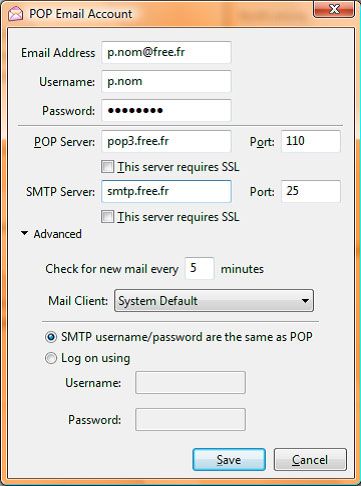Click the Cancel button
Viewport: 361px width, 486px height.
tap(310, 460)
